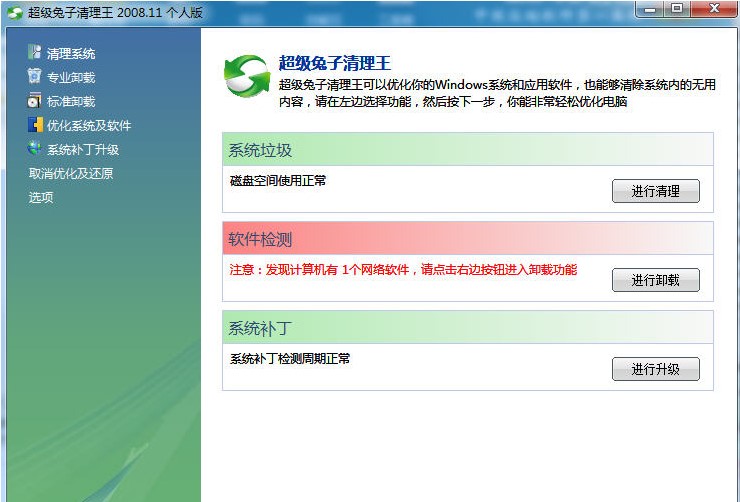Click the 进行清理 button

click(x=656, y=191)
